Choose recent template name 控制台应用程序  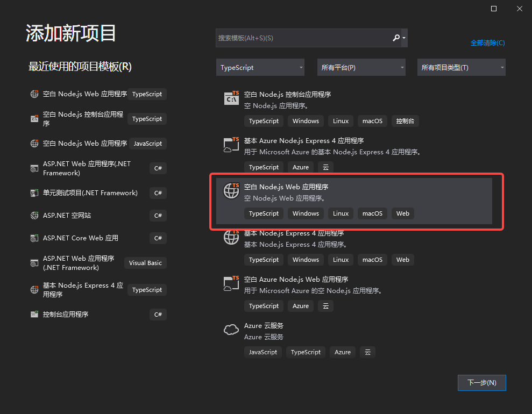(66, 315)
